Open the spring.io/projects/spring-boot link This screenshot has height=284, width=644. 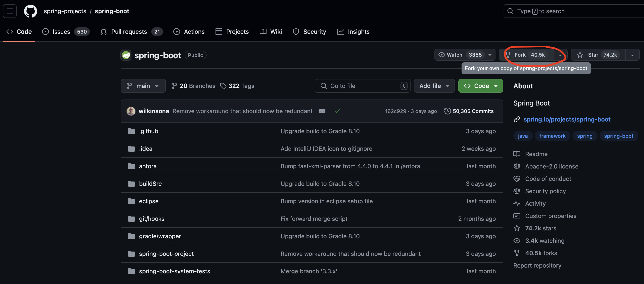567,119
